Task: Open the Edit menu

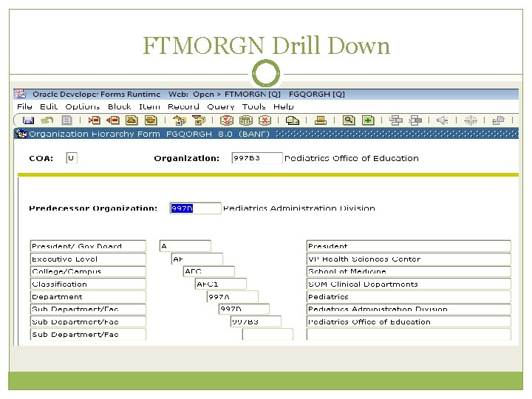Action: 49,106
